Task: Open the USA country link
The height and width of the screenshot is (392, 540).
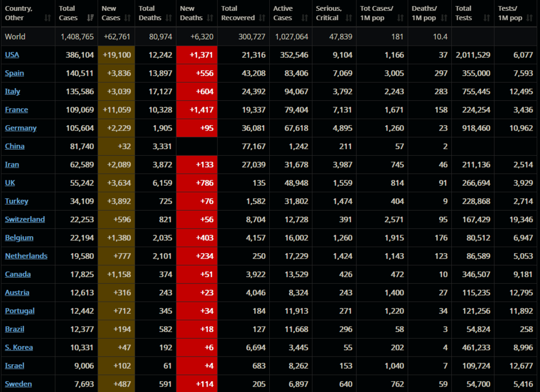Action: [12, 55]
